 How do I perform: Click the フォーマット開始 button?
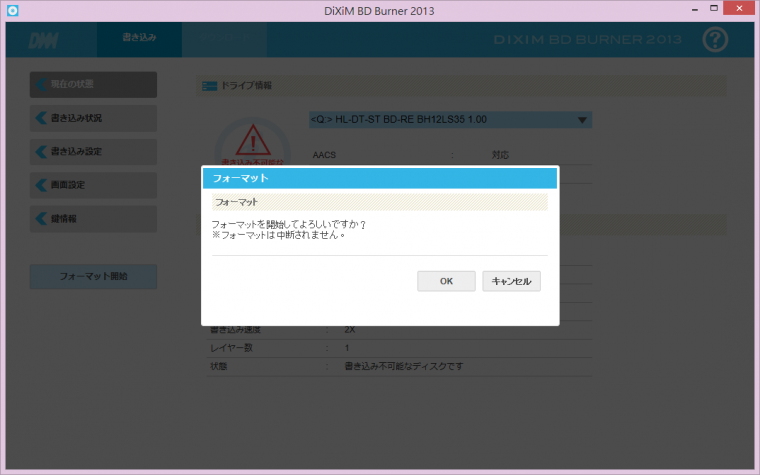tap(93, 276)
